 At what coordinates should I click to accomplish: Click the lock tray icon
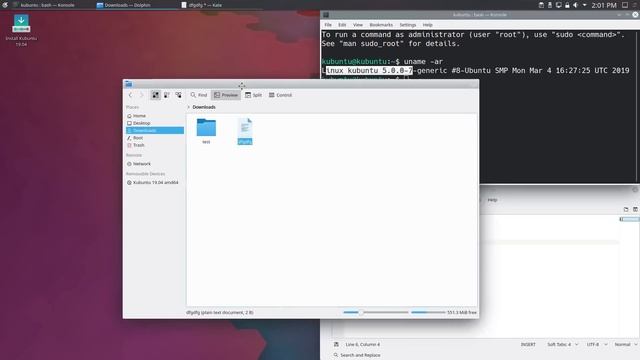tap(567, 5)
